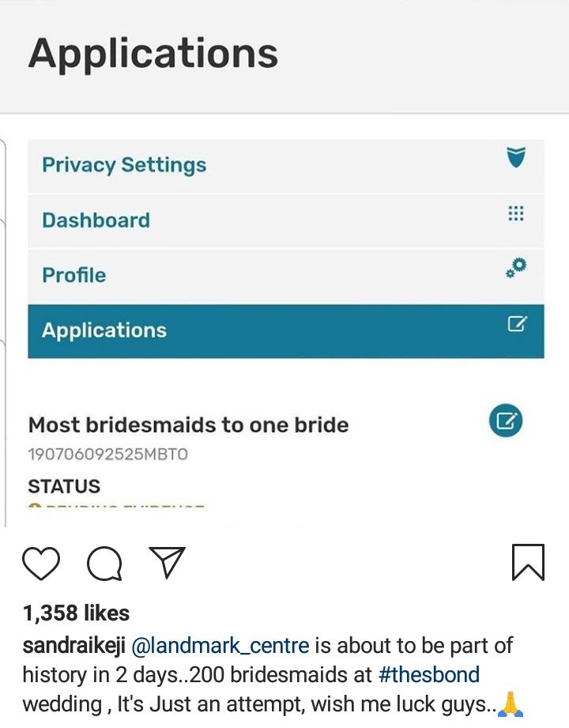View the 1,358 likes list

[76, 613]
